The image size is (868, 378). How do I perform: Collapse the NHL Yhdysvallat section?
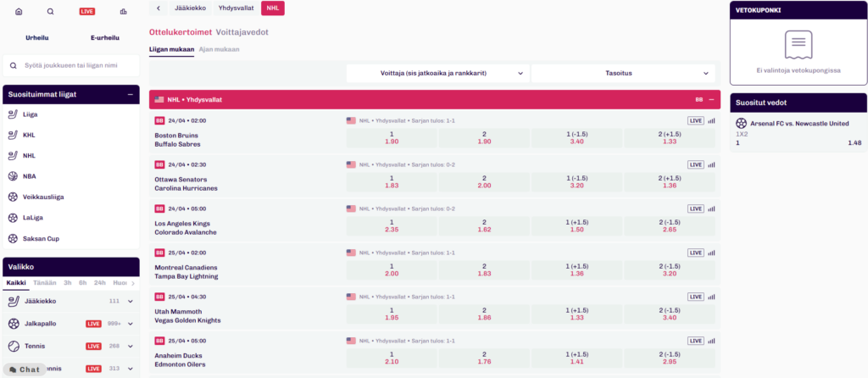click(711, 100)
